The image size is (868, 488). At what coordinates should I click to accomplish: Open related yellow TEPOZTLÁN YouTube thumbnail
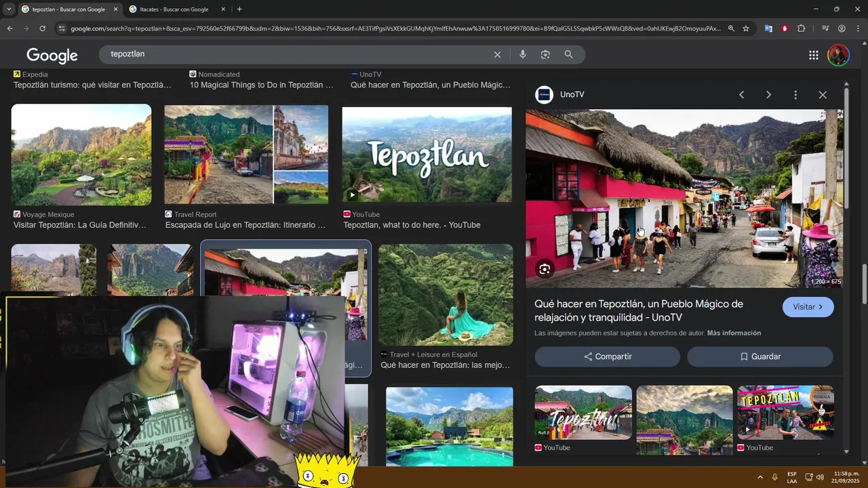pos(785,413)
